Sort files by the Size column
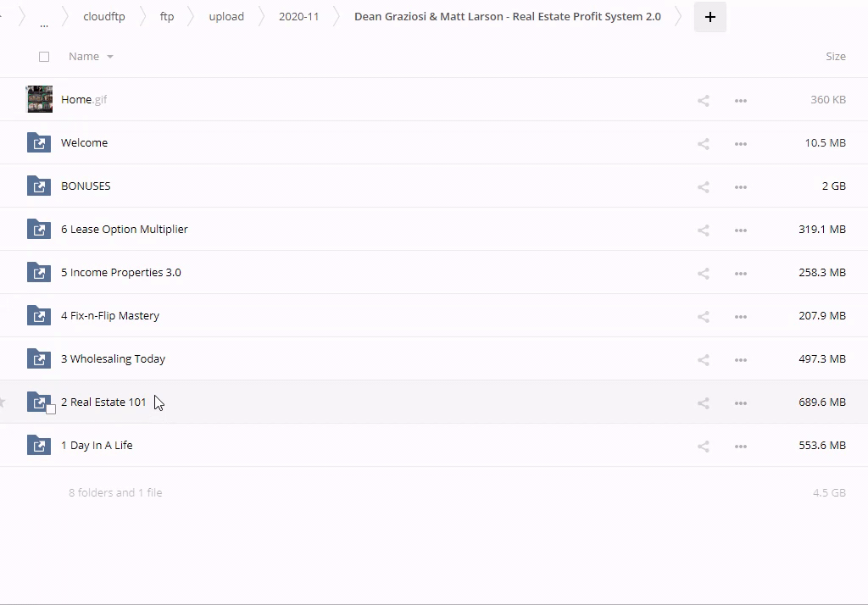The width and height of the screenshot is (868, 605). (835, 57)
